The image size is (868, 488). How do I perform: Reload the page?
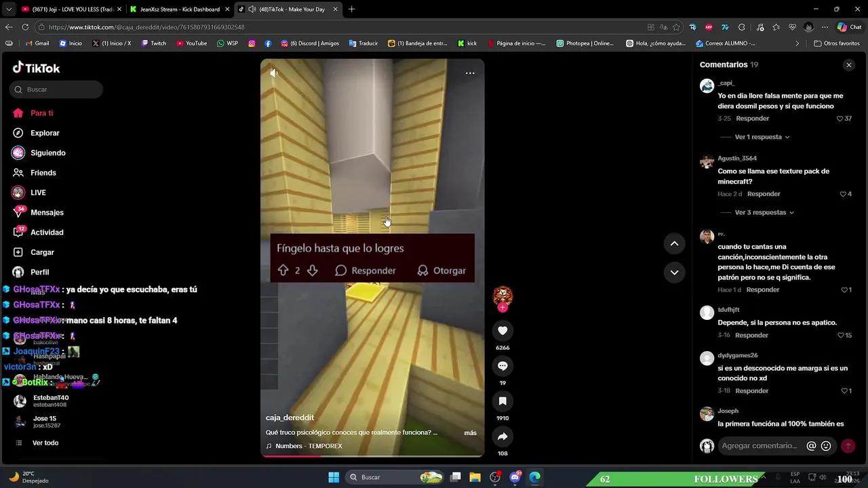[25, 27]
